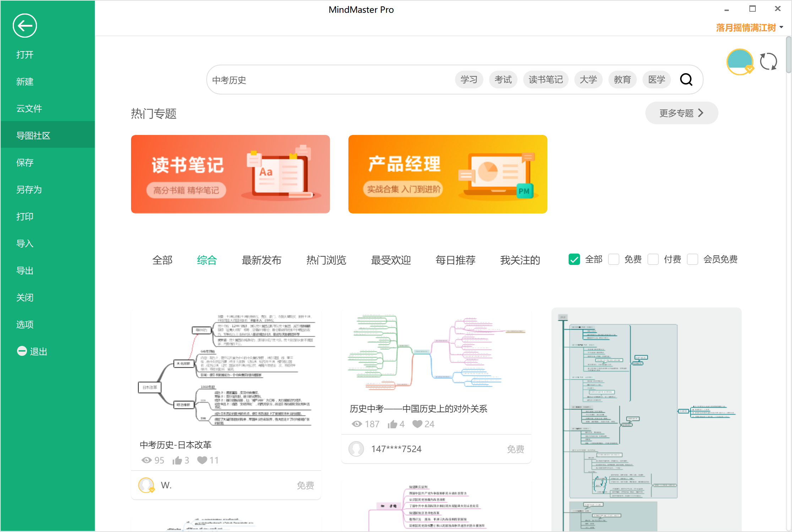Image resolution: width=792 pixels, height=532 pixels.
Task: Click 打印 in the sidebar
Action: click(x=48, y=217)
